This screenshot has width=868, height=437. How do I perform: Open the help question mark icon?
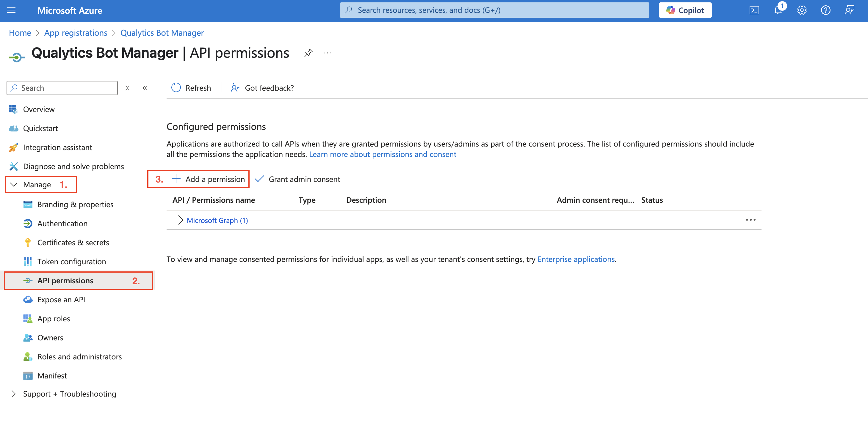coord(825,10)
